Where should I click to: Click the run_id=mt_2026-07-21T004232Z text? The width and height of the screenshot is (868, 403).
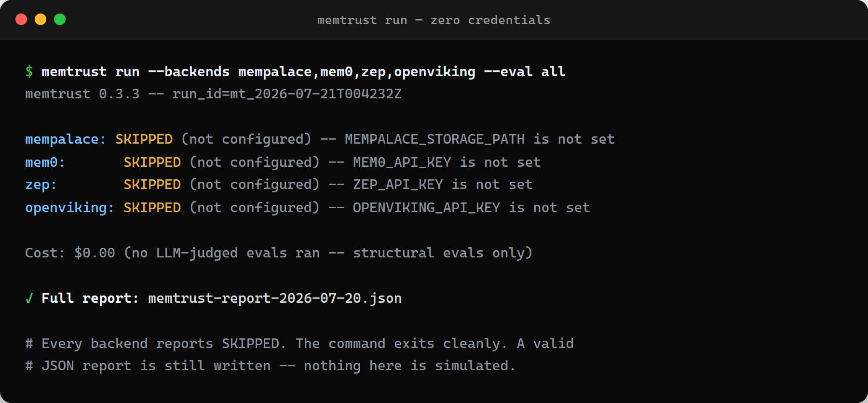[287, 94]
